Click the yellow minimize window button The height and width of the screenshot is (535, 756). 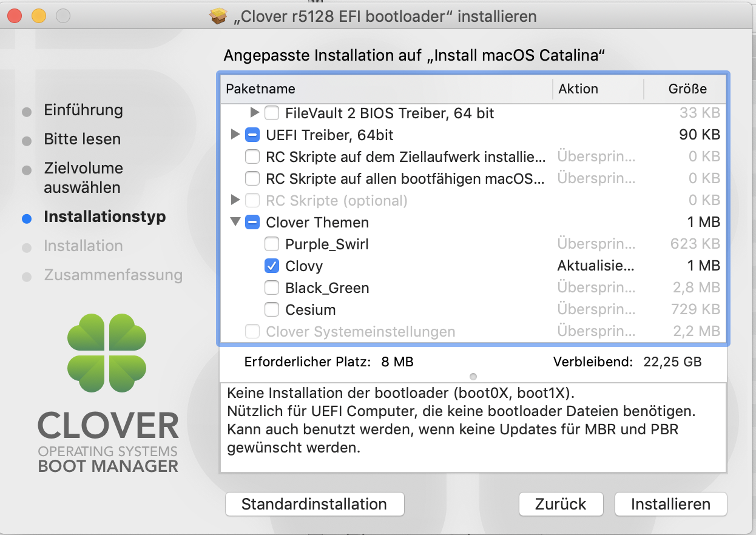point(39,16)
